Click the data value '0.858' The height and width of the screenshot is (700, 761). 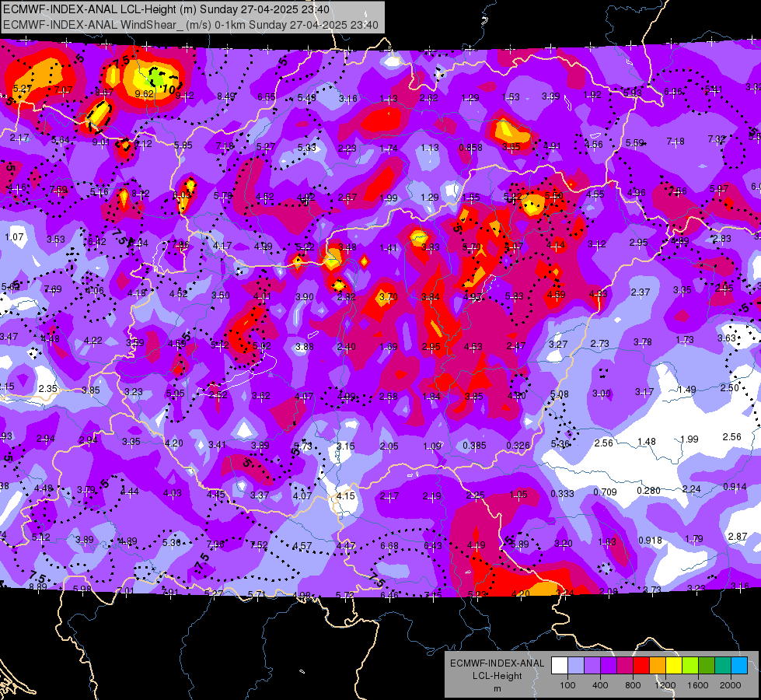(x=471, y=148)
